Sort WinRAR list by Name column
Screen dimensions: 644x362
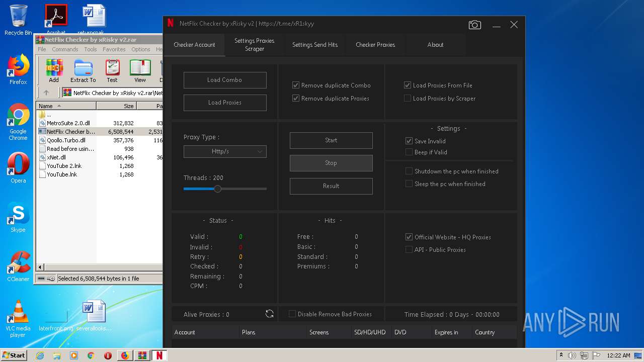66,106
